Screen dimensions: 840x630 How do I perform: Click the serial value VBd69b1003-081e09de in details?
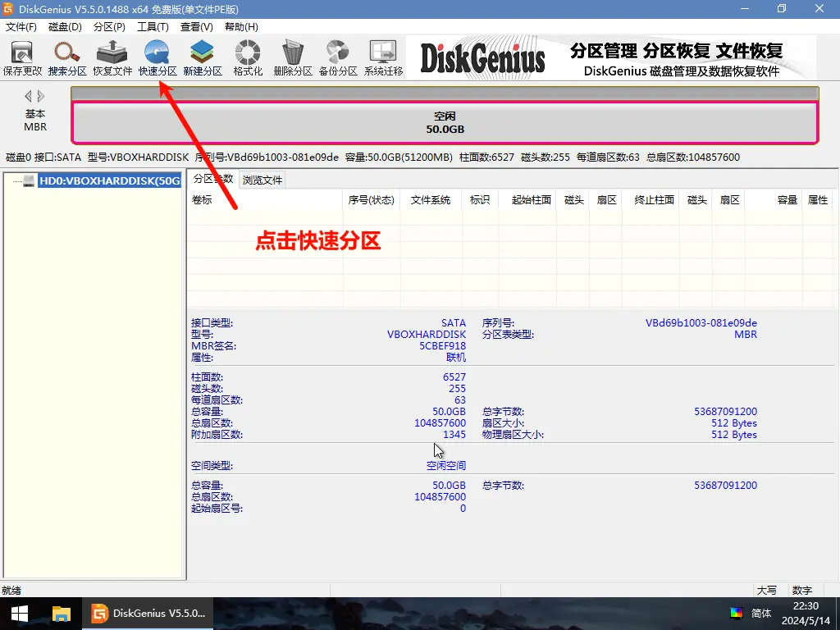click(x=701, y=323)
